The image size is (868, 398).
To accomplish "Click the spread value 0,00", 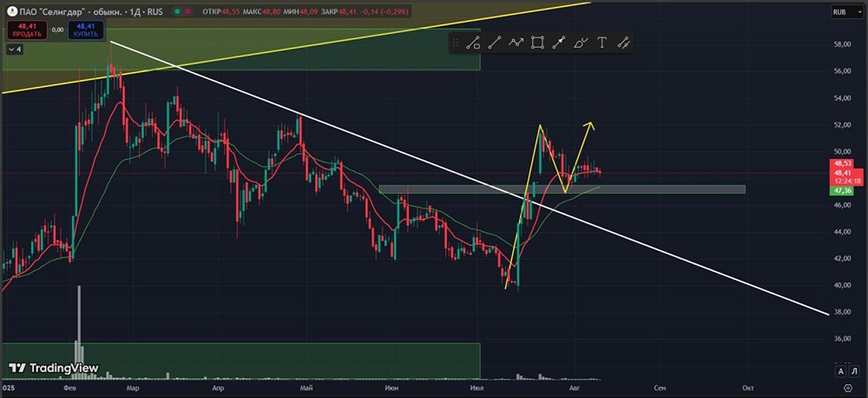I will pos(57,30).
